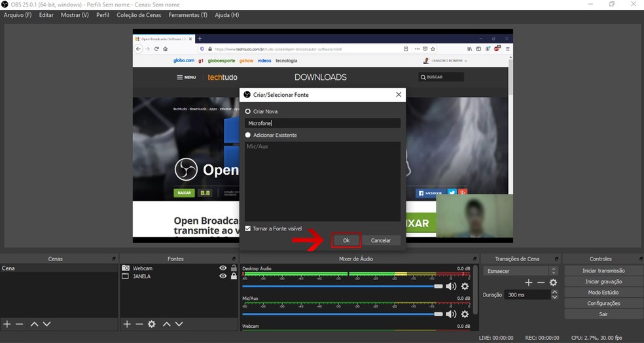Confirm the dialog with Ok button
The width and height of the screenshot is (644, 343).
coord(346,240)
